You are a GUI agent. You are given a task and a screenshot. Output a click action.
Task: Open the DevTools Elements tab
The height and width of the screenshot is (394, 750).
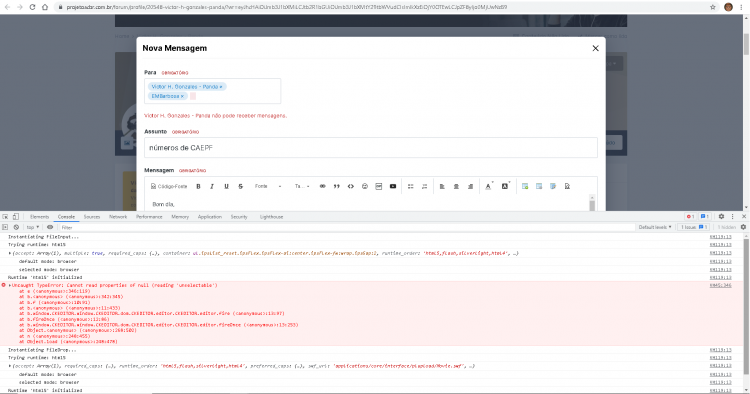coord(39,217)
